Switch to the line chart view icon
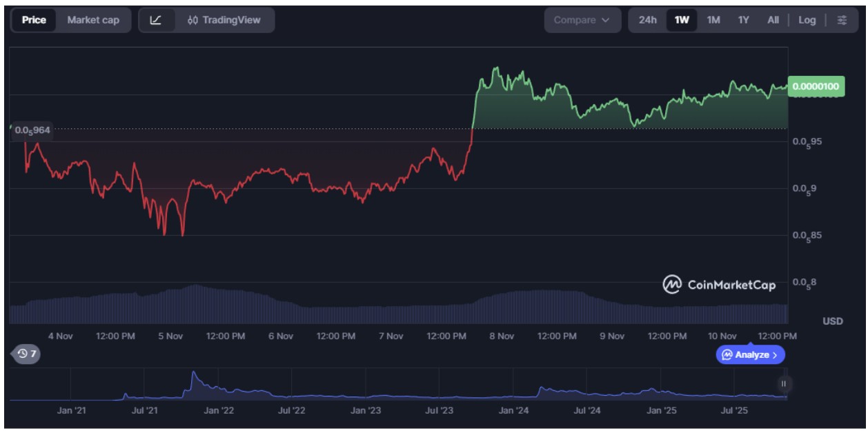Screen dimensions: 868x433 [x=156, y=20]
